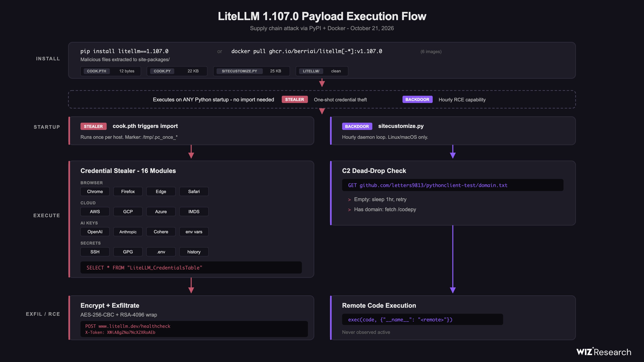
Task: Click STEALER badge next to One-shot credential theft
Action: (x=294, y=99)
